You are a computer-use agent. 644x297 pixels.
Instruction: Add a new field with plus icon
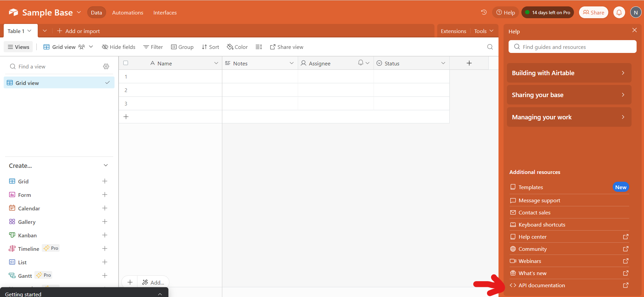pos(469,63)
